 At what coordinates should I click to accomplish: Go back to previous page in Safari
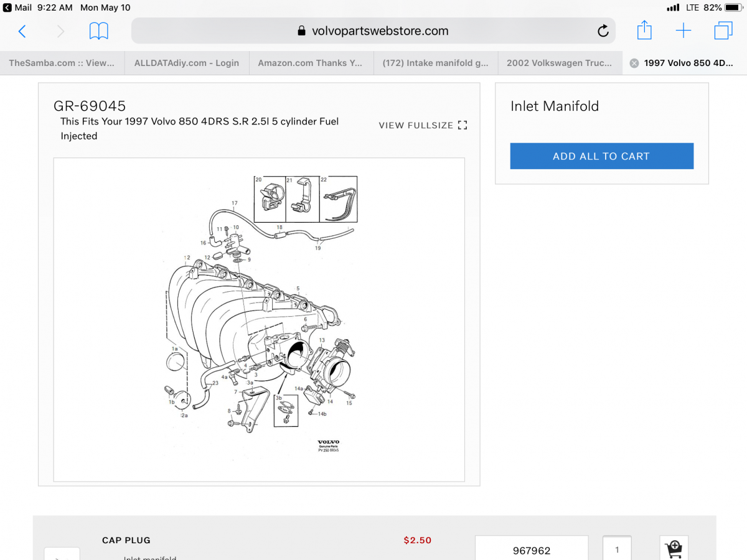[22, 31]
